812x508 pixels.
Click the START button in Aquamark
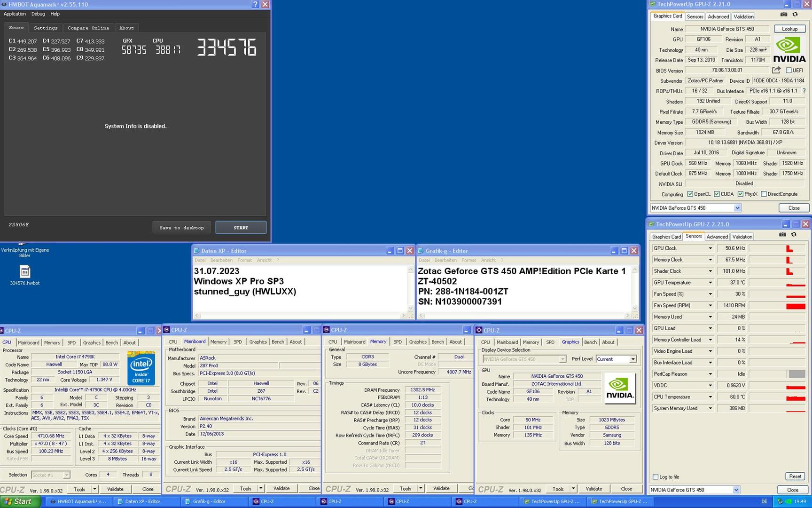coord(241,228)
